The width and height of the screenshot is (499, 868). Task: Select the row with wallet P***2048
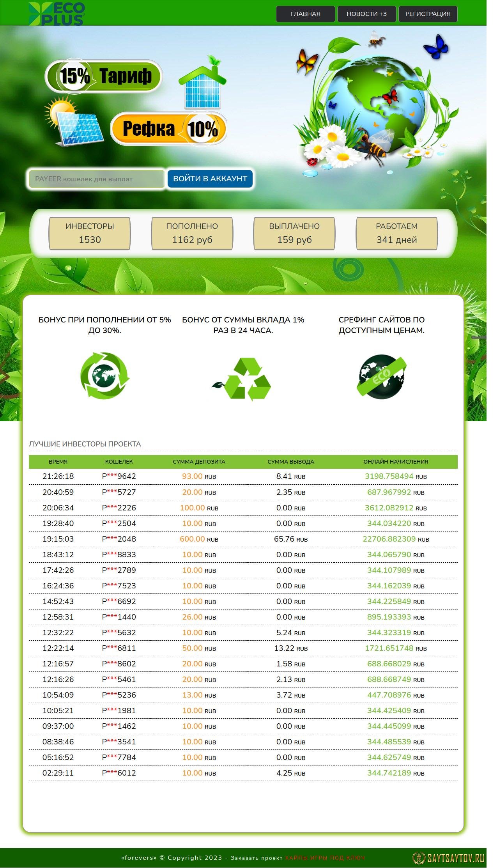[243, 539]
